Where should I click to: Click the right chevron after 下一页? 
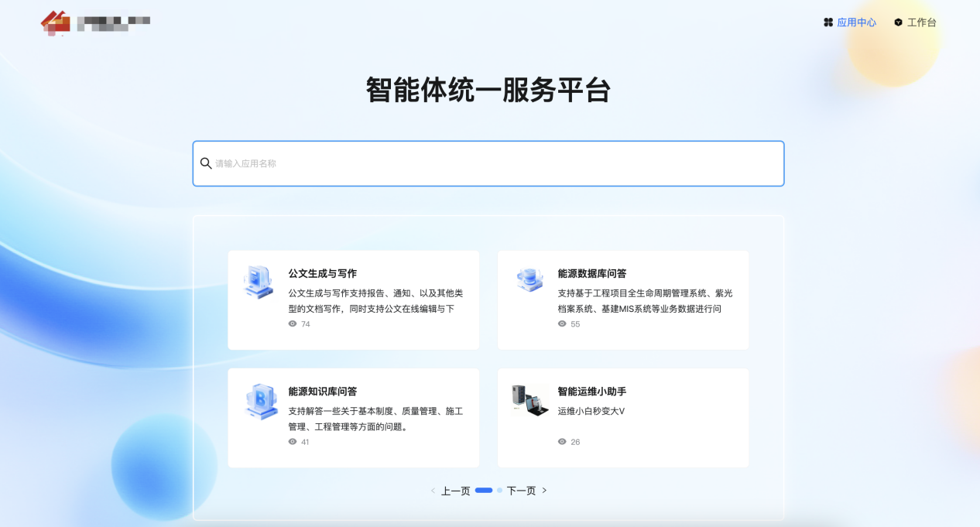pos(544,491)
